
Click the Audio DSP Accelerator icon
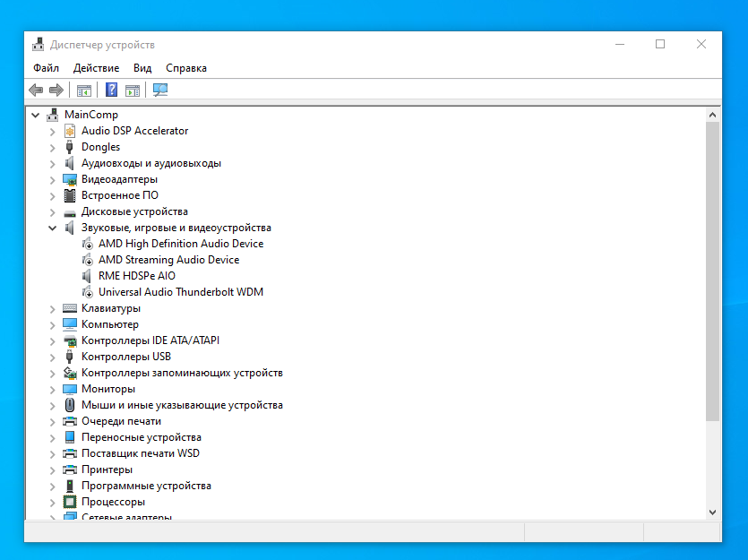tap(70, 131)
